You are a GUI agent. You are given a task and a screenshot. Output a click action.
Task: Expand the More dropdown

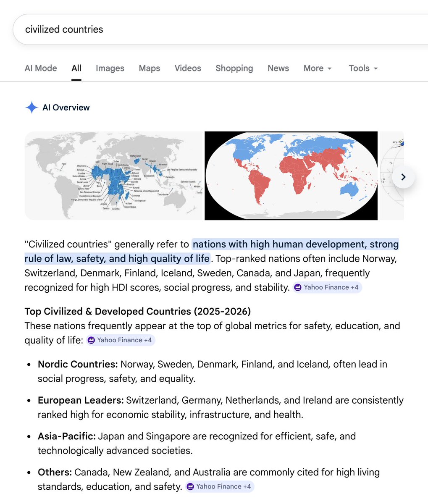[318, 68]
